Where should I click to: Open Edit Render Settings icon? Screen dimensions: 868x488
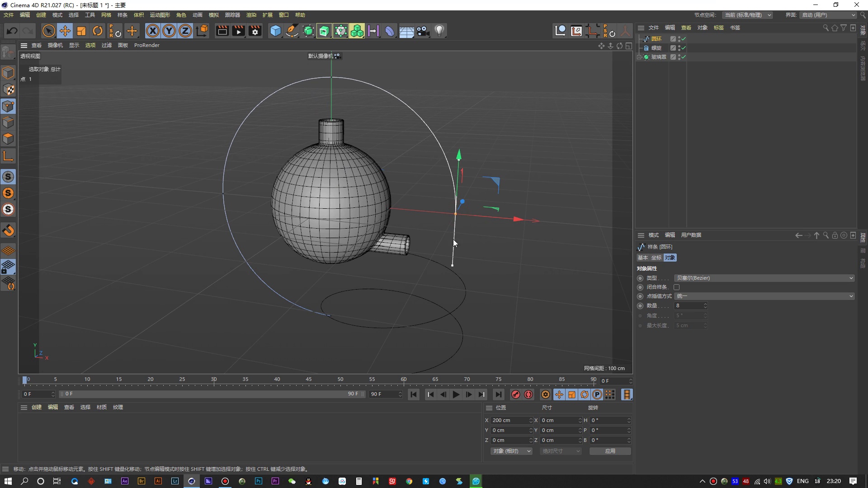(255, 31)
